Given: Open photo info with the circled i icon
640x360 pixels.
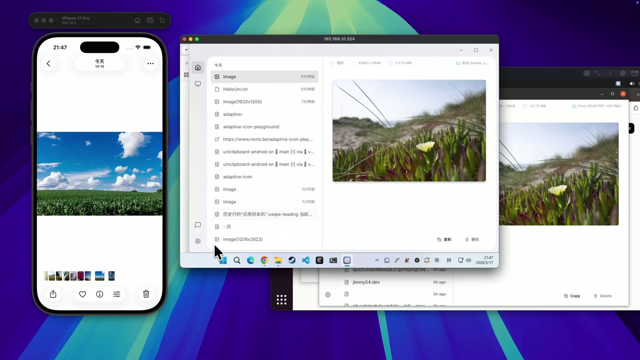Looking at the screenshot, I should tap(100, 294).
